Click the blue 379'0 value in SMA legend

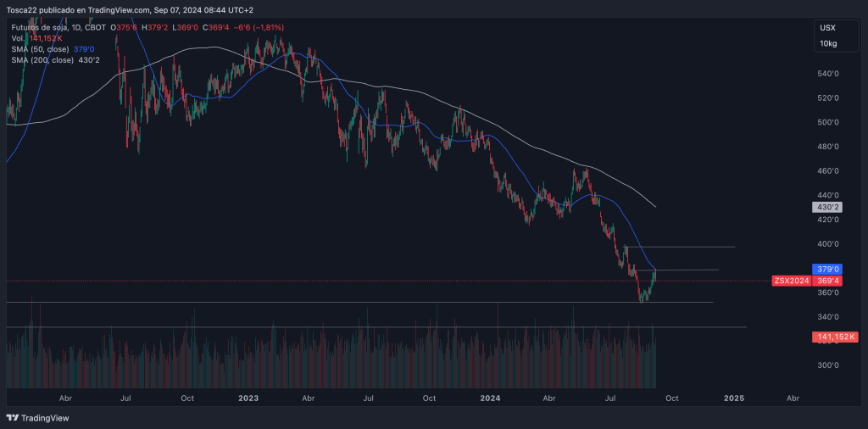[85, 49]
